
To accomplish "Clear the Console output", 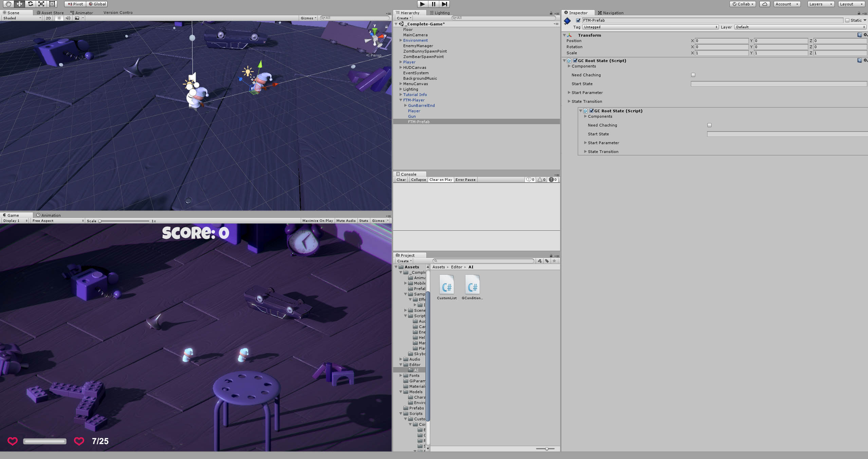I will [401, 179].
